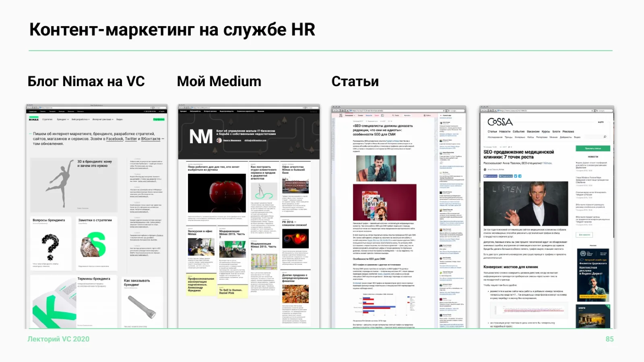Open the Блоги tab in the Cossa menu

point(556,132)
